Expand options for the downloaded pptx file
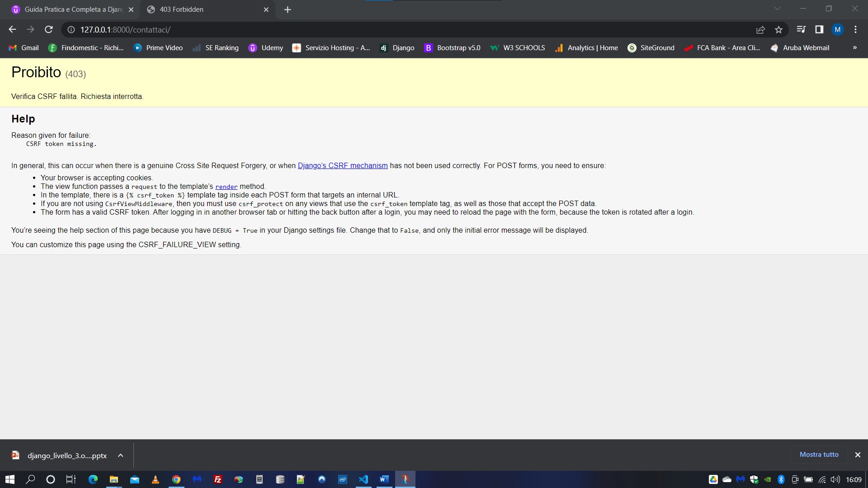 (121, 455)
